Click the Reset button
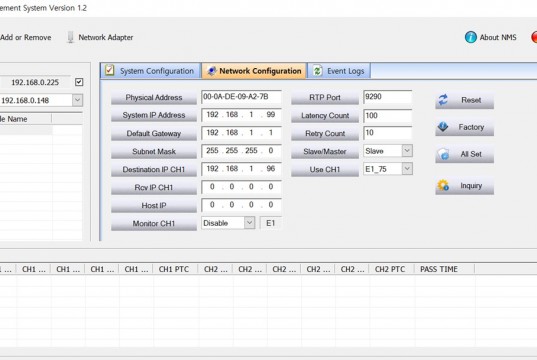The height and width of the screenshot is (360, 537). pyautogui.click(x=464, y=100)
